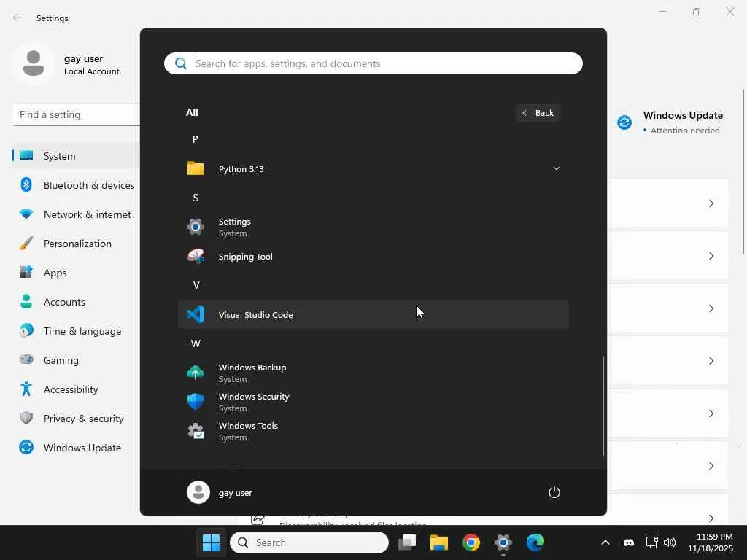Focus the Start menu search box
Viewport: 747px width, 560px height.
click(x=373, y=63)
